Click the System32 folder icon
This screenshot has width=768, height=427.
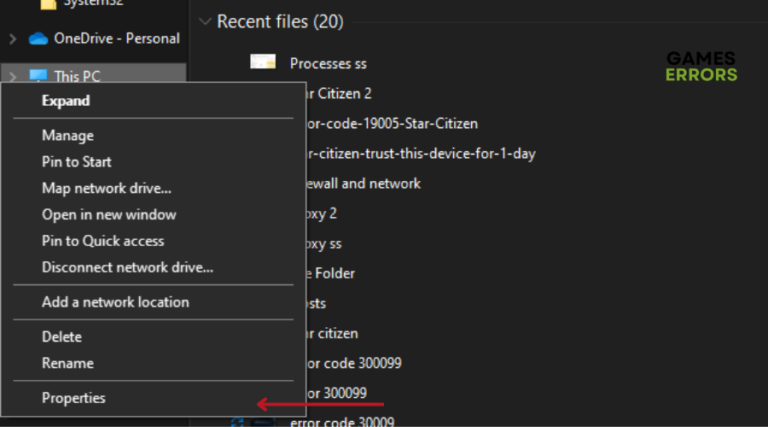tap(46, 4)
